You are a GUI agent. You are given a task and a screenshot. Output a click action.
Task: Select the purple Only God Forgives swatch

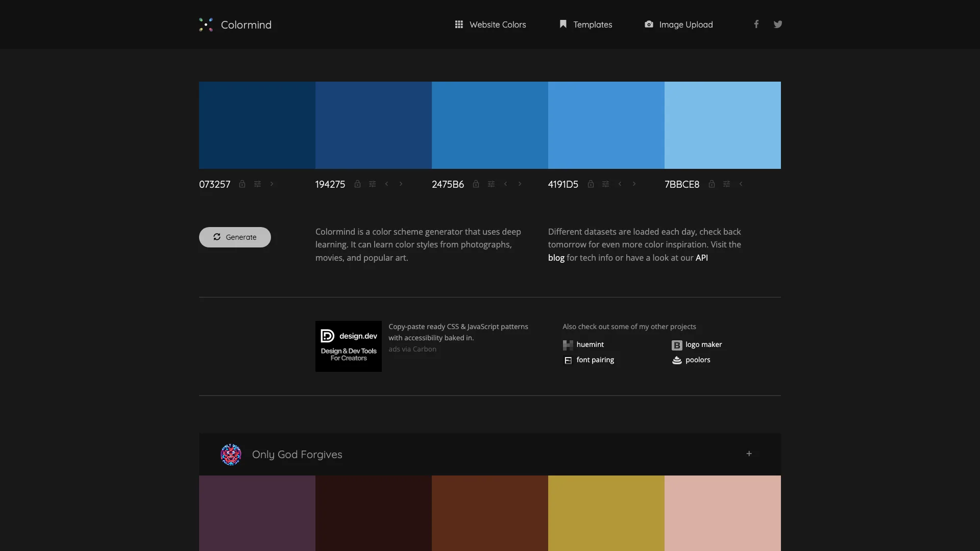pos(257,513)
